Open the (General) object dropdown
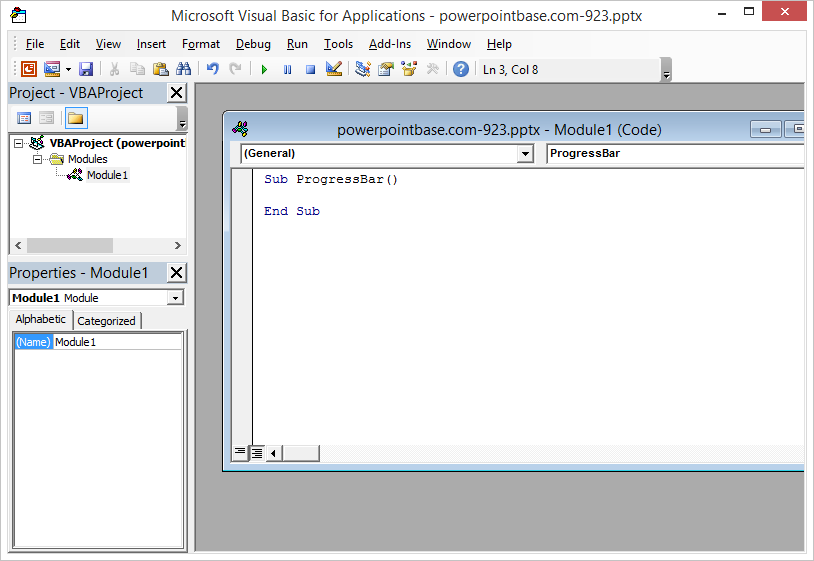The height and width of the screenshot is (561, 814). point(525,154)
